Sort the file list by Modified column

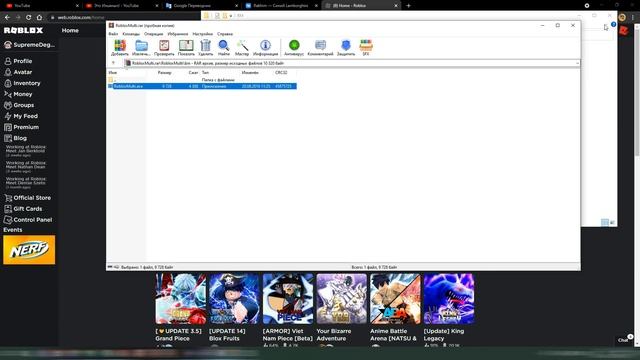point(250,73)
